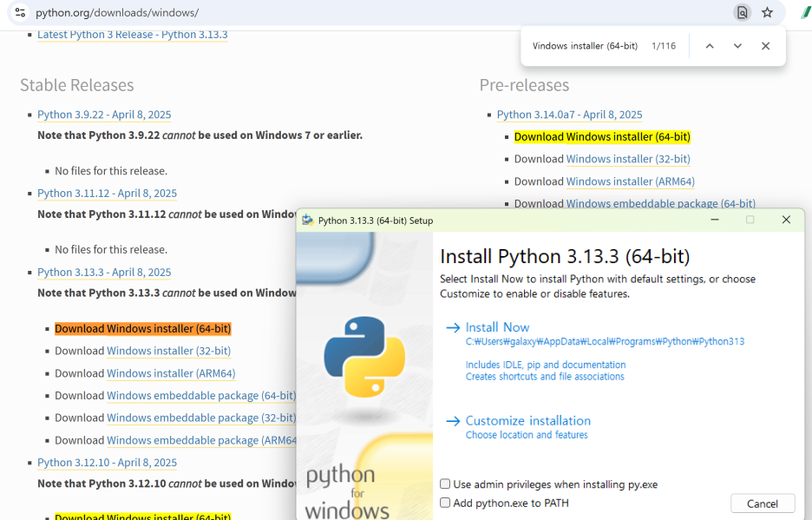The height and width of the screenshot is (520, 812).
Task: Click the Python 3.9.22 Windows 7 note
Action: (x=200, y=135)
